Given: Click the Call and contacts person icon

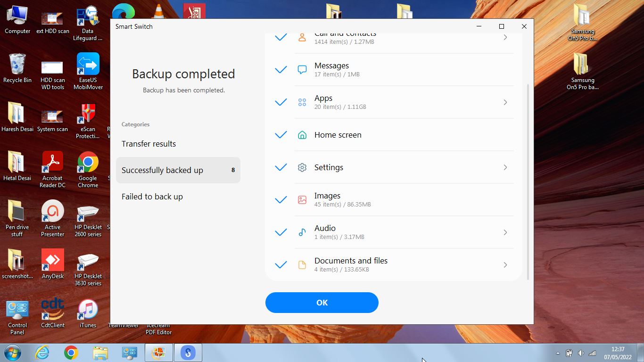Looking at the screenshot, I should coord(302,38).
